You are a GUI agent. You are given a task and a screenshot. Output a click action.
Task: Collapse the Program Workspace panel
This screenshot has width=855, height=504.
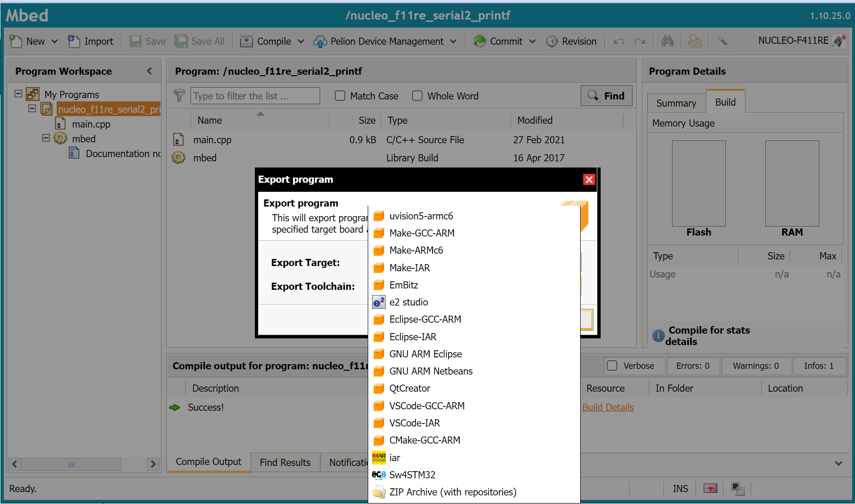pyautogui.click(x=150, y=71)
